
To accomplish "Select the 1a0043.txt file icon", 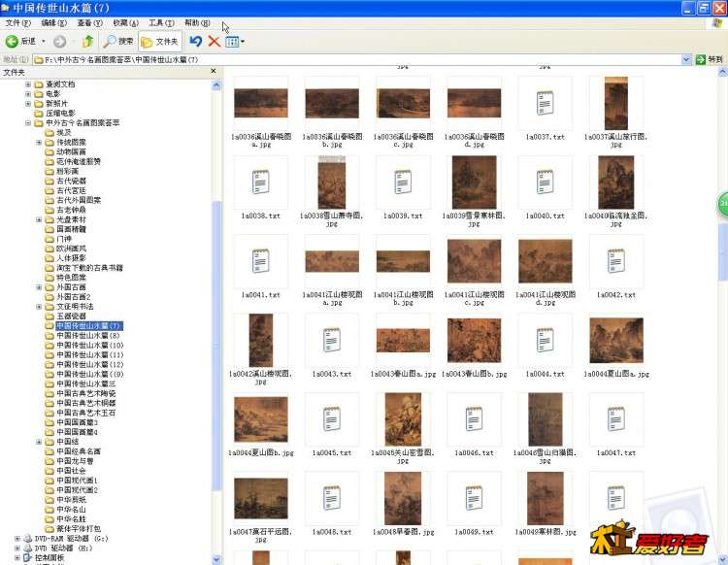I will pos(332,340).
